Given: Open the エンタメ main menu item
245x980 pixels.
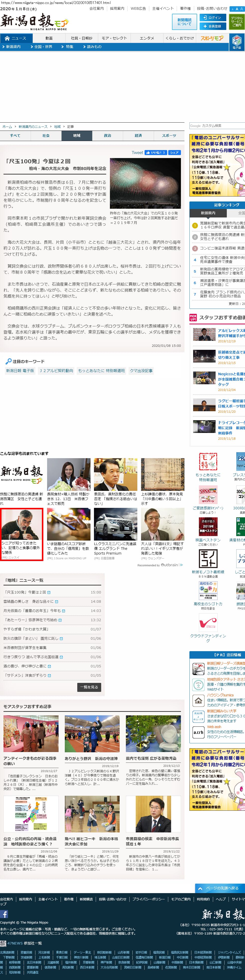Looking at the screenshot, I should click(147, 38).
